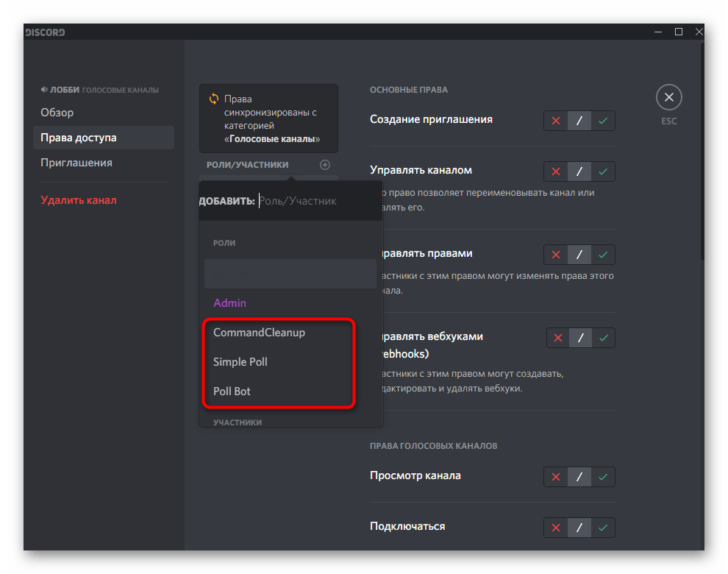Viewport: 728px width, 574px height.
Task: Allow Подключаться permission with green check
Action: (603, 528)
